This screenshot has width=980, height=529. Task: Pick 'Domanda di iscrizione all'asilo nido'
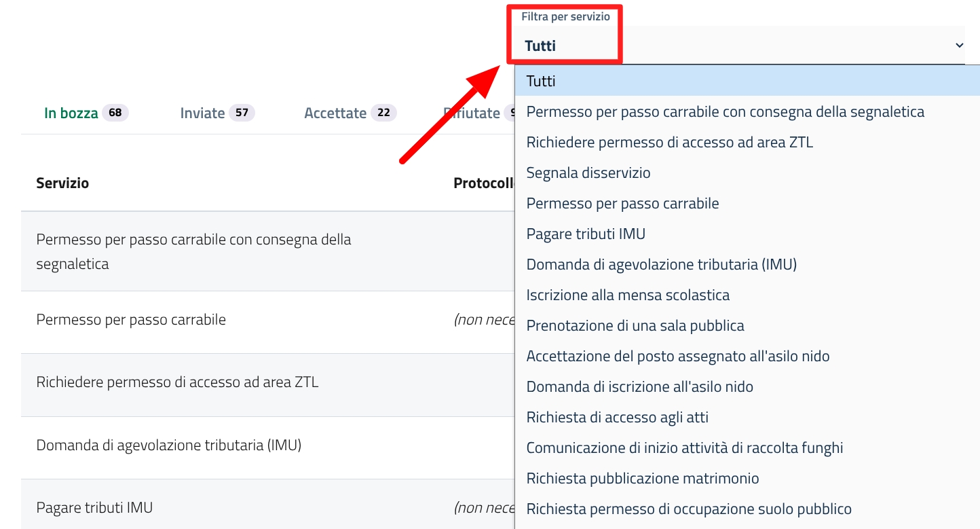(x=639, y=387)
